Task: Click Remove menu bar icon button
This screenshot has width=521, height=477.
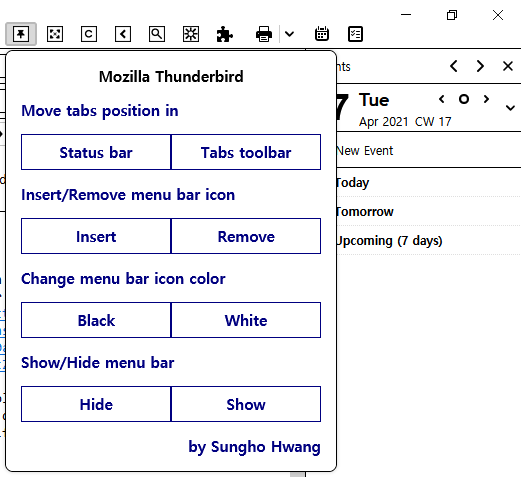Action: pyautogui.click(x=246, y=236)
